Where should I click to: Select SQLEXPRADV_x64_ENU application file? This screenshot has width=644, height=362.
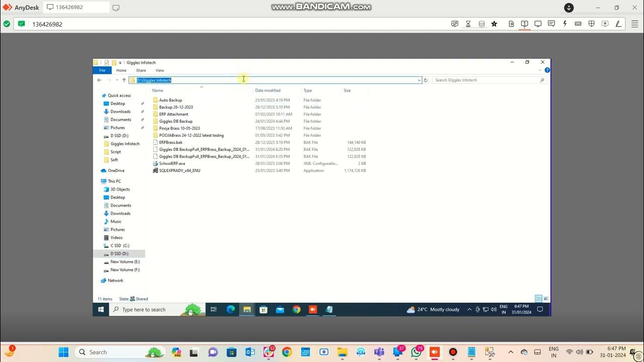pyautogui.click(x=180, y=170)
